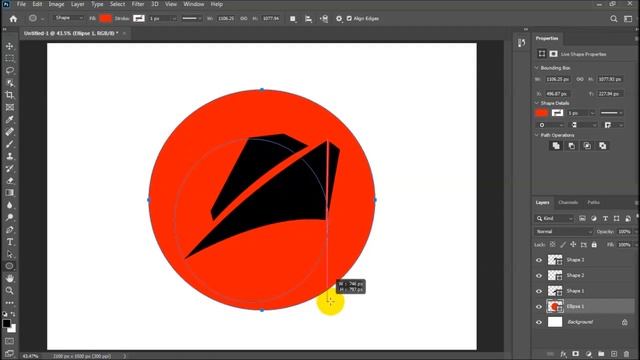
Task: Toggle Lock transparent pixels
Action: [552, 244]
